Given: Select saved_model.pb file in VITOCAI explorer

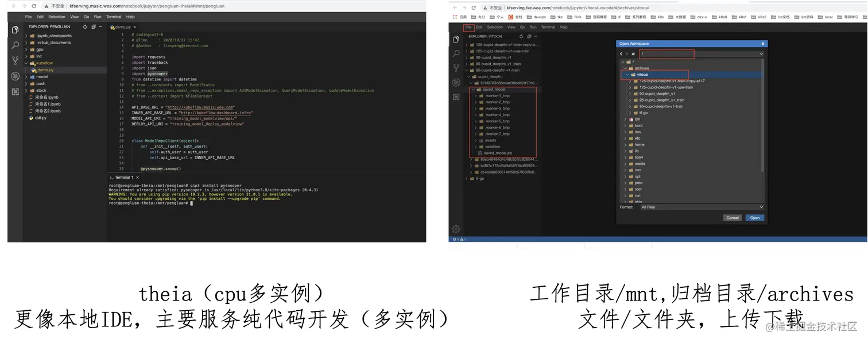Looking at the screenshot, I should 498,153.
